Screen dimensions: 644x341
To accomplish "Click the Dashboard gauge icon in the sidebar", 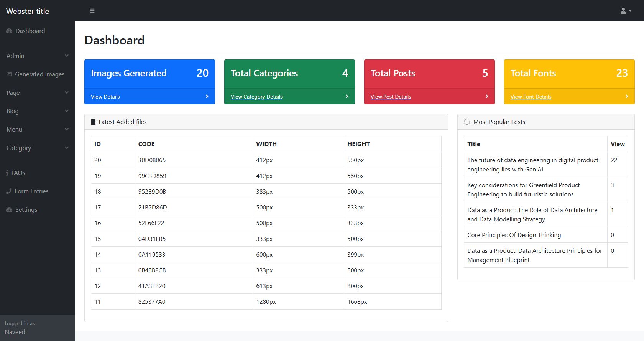I will 9,31.
